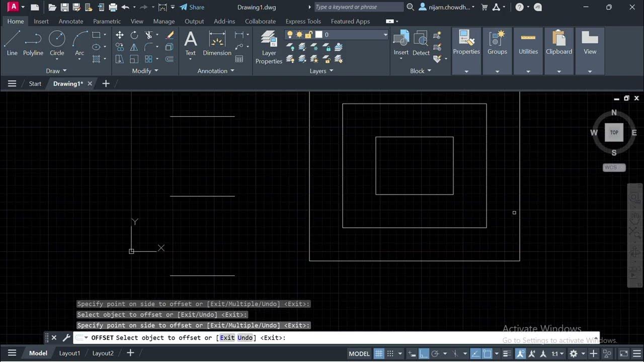Click the Detect block icon
Image resolution: width=644 pixels, height=362 pixels.
421,42
